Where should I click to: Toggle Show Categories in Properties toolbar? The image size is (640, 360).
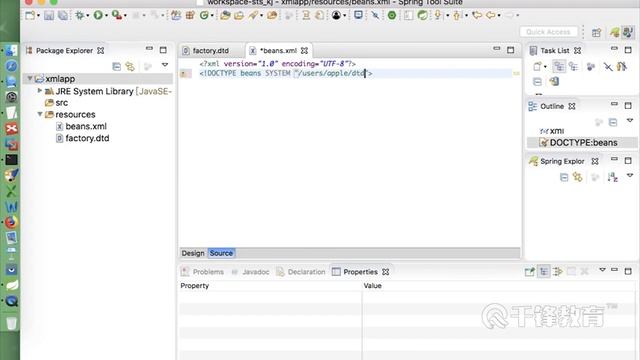(x=544, y=272)
